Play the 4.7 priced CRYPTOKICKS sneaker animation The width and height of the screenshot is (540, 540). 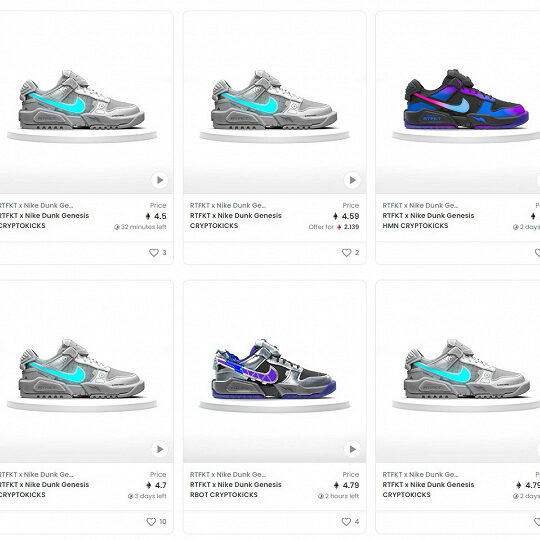click(159, 449)
